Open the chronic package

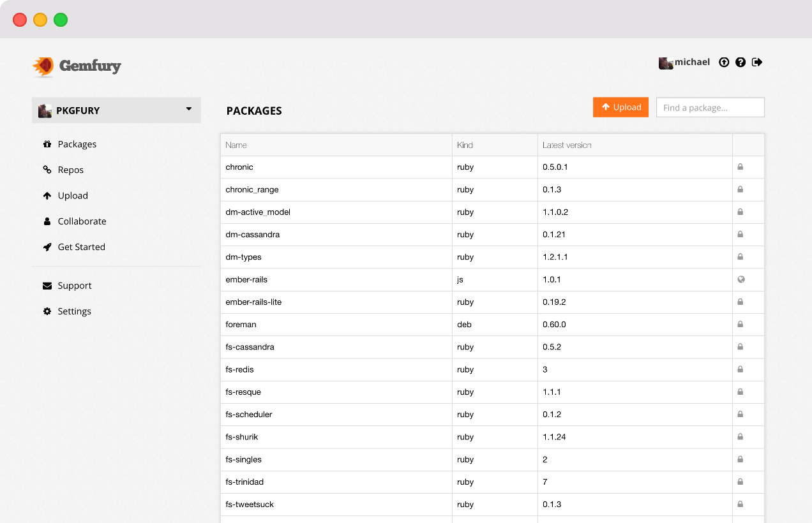coord(239,167)
